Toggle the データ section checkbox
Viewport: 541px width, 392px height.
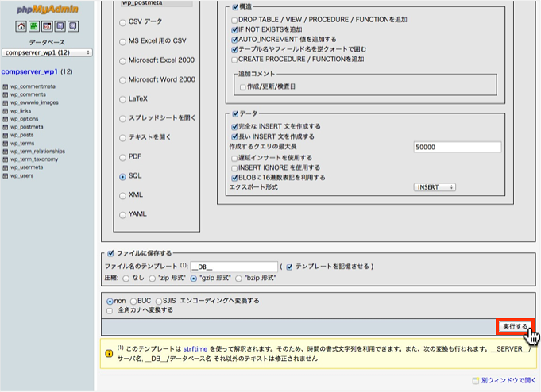click(x=235, y=113)
